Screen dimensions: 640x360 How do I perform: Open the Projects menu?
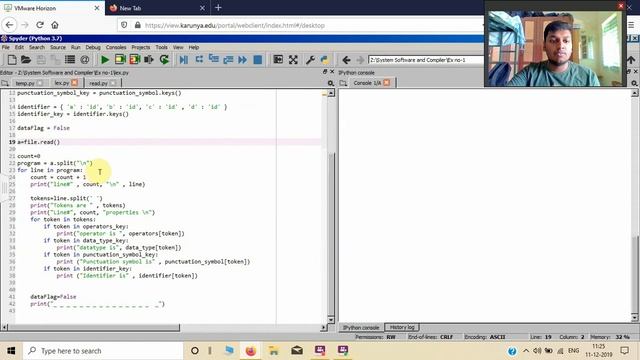click(141, 47)
